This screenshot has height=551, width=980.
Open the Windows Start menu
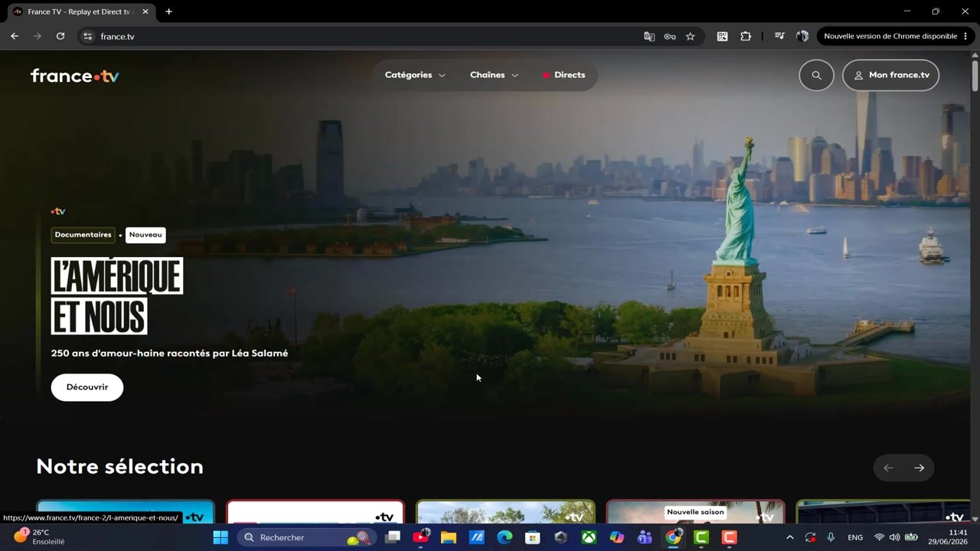tap(220, 537)
